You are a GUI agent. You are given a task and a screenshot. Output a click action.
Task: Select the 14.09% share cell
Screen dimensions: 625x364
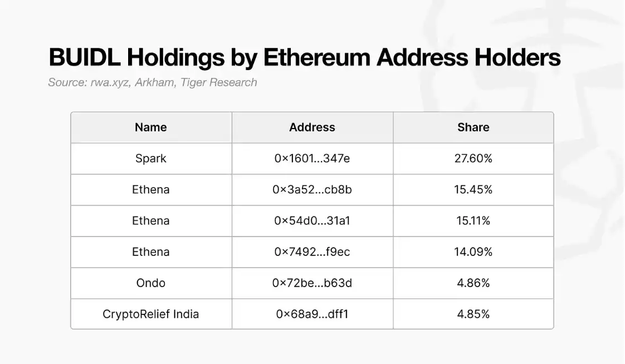pyautogui.click(x=473, y=252)
